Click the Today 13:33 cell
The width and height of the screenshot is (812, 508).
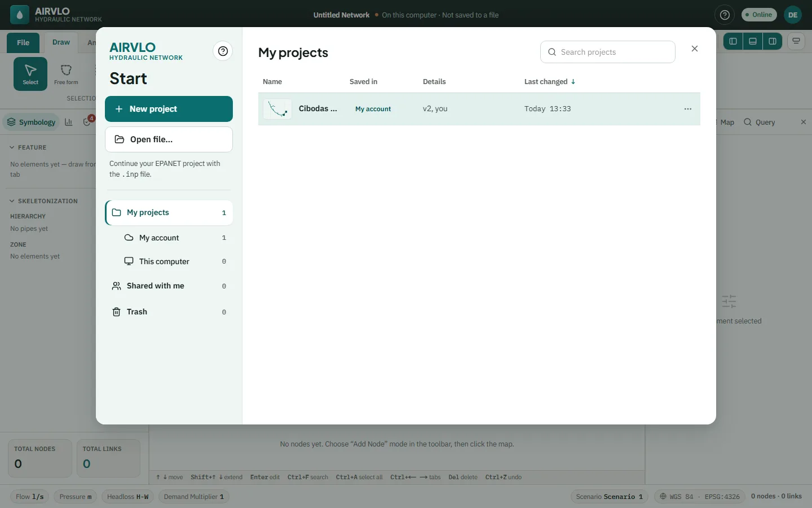[548, 109]
